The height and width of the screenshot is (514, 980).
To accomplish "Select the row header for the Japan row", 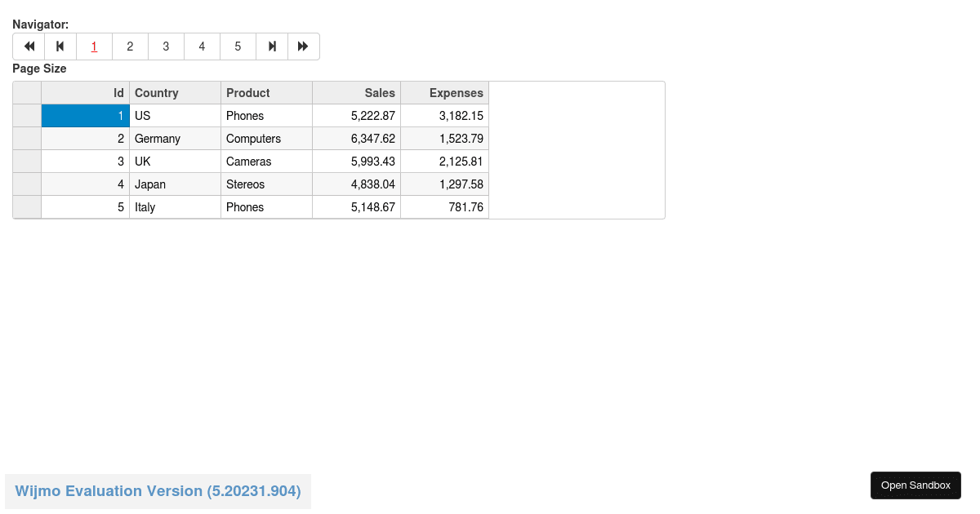I will (27, 184).
